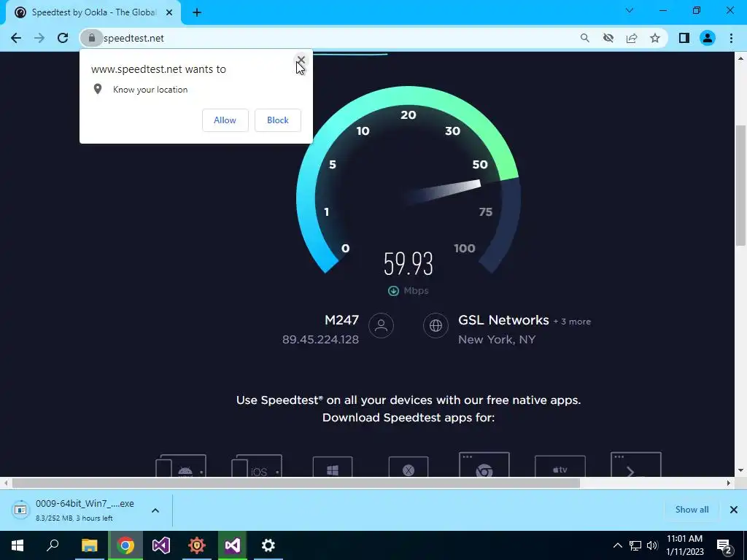Click the vertical page scrollbar thumb

pos(740,186)
